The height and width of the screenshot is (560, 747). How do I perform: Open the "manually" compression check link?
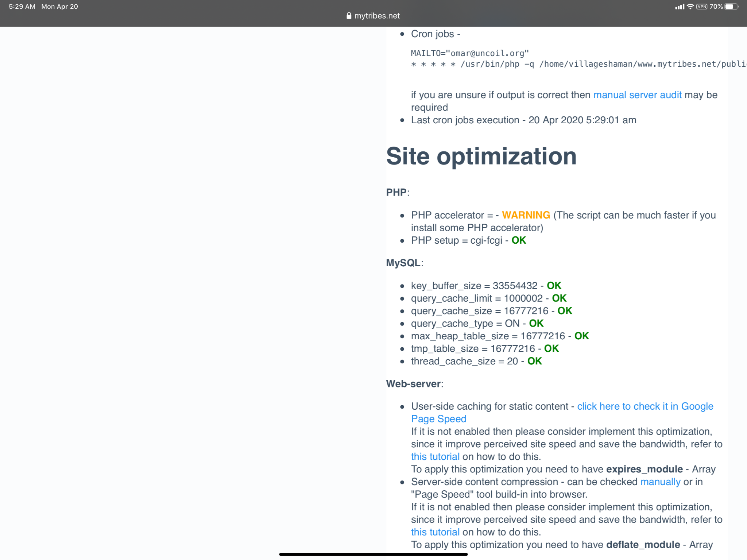pyautogui.click(x=660, y=482)
